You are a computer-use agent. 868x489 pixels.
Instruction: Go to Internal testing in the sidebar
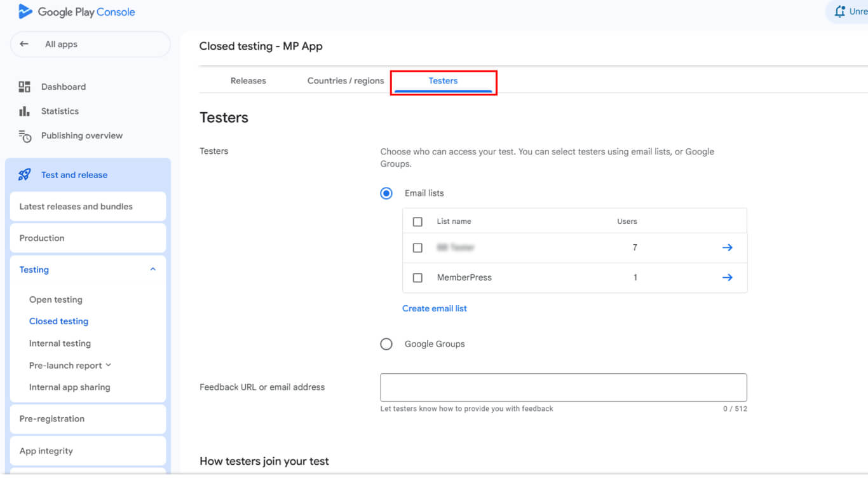click(60, 343)
